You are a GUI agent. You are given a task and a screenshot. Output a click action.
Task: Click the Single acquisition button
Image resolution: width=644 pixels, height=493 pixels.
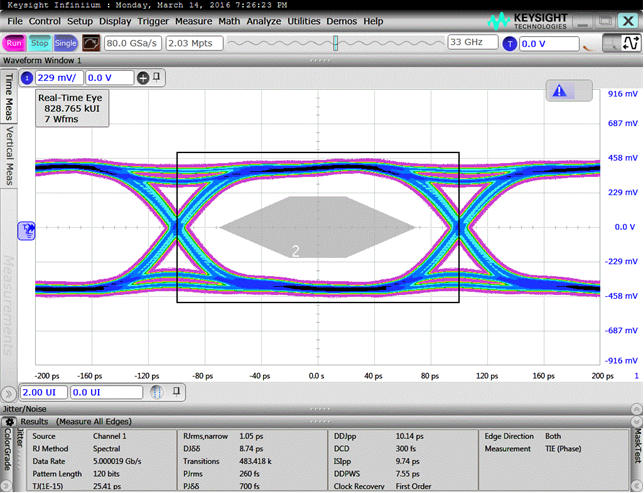(66, 43)
